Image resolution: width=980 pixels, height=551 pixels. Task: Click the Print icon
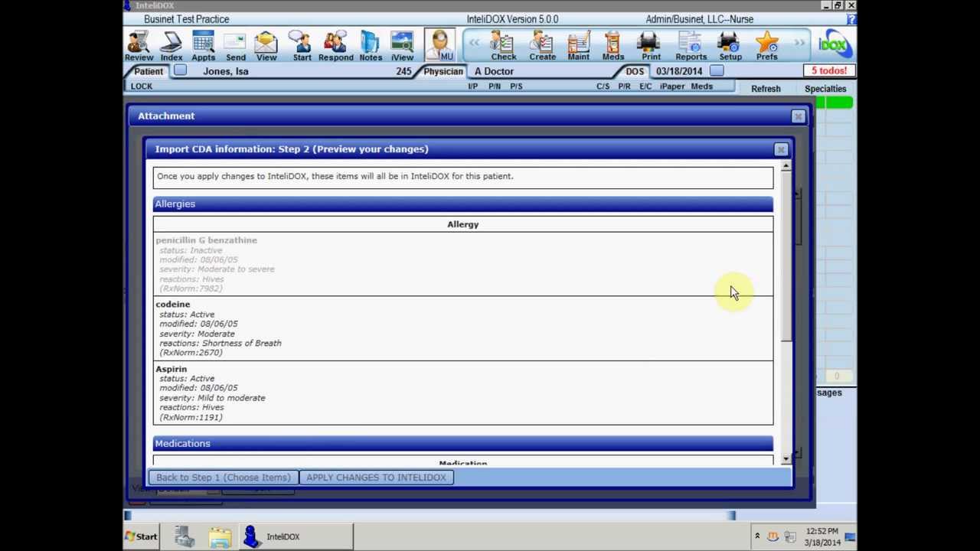651,46
